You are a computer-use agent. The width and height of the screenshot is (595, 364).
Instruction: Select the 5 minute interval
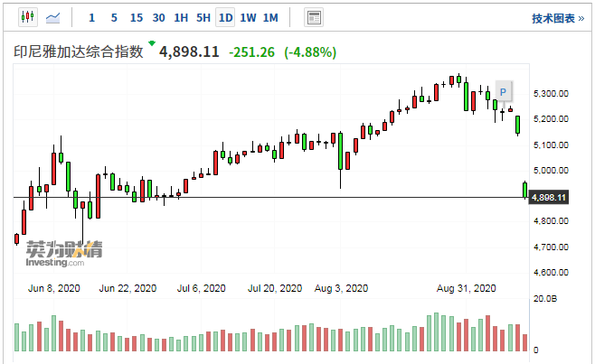click(x=113, y=17)
